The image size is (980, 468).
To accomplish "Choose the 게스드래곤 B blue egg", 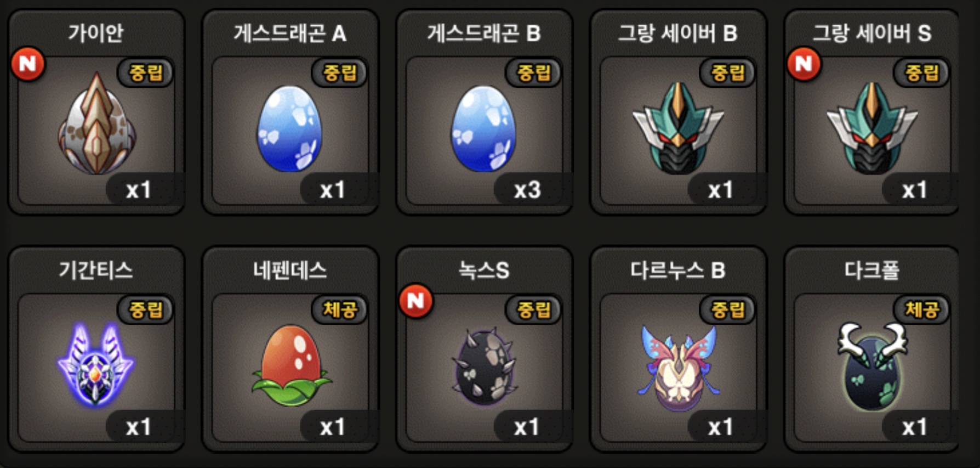I will point(483,128).
